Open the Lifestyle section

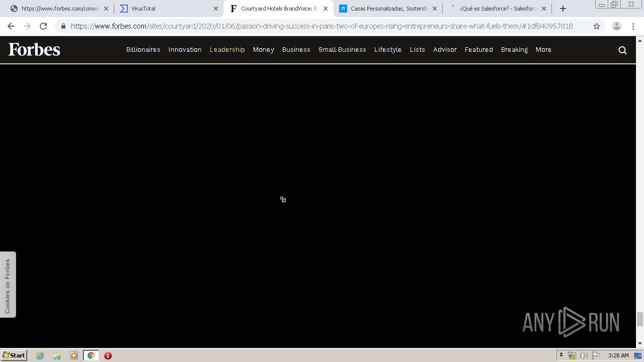[388, 49]
